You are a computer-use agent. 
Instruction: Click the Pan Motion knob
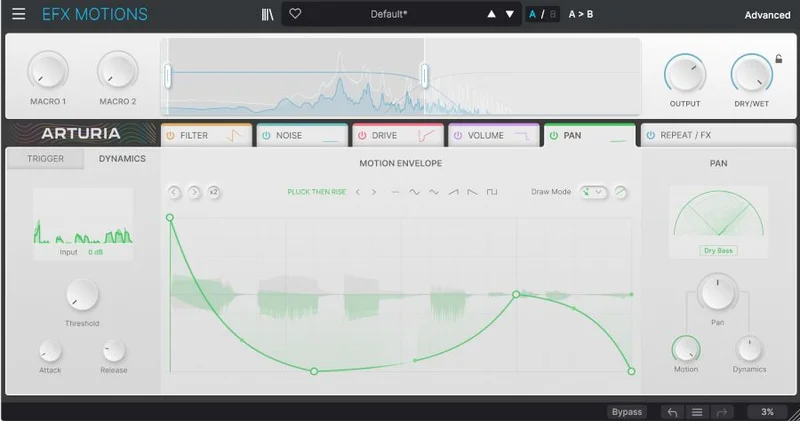tap(686, 350)
